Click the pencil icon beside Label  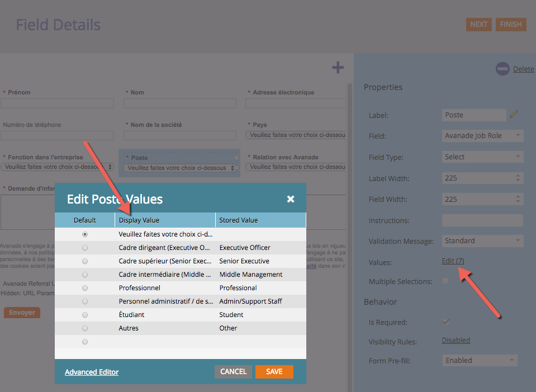pos(514,115)
